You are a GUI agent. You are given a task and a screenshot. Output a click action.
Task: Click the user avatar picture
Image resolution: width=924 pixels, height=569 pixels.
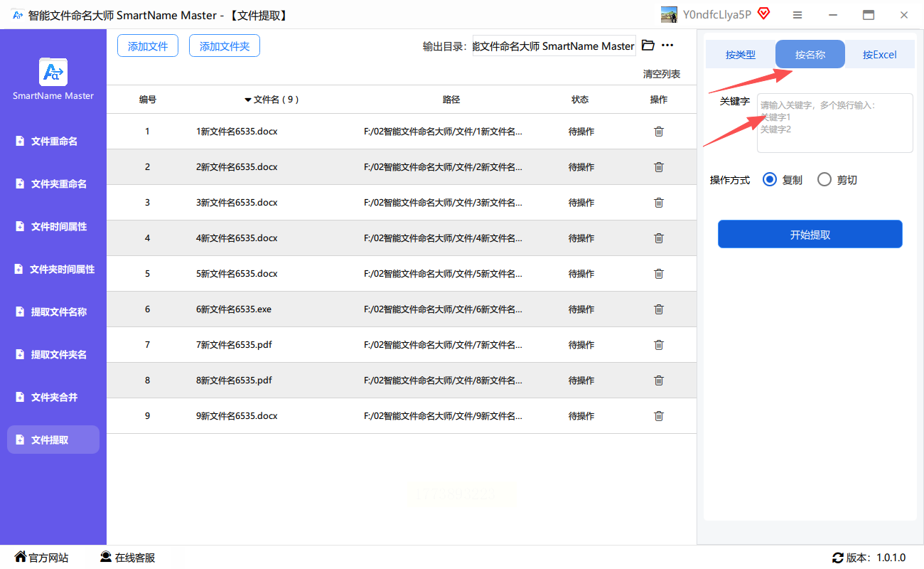(x=669, y=15)
